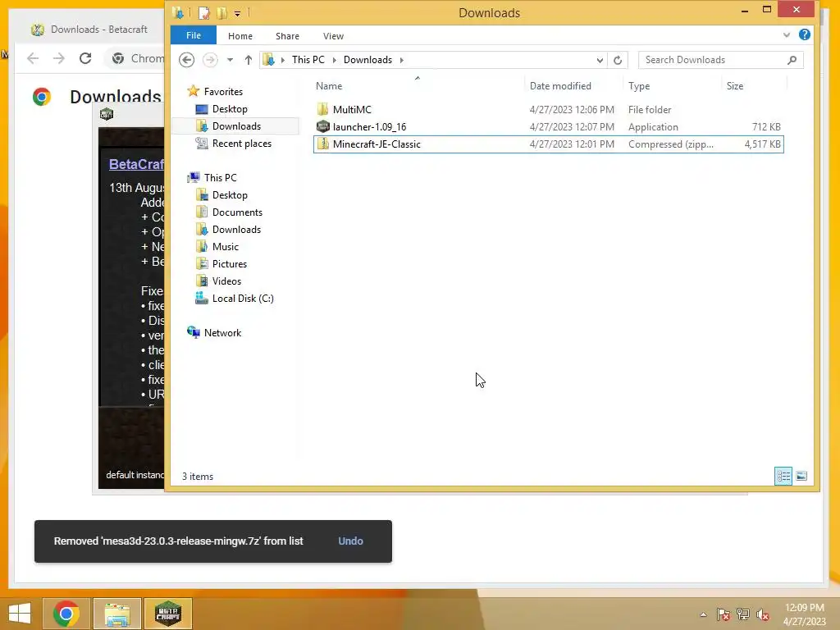Image resolution: width=840 pixels, height=630 pixels.
Task: Click the New folder quick access icon
Action: tap(221, 12)
